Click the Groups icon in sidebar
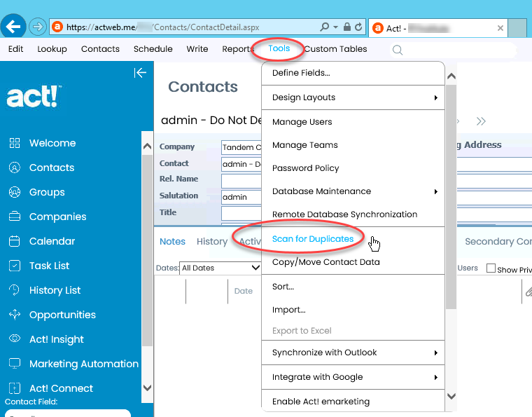The width and height of the screenshot is (532, 417). pyautogui.click(x=15, y=192)
